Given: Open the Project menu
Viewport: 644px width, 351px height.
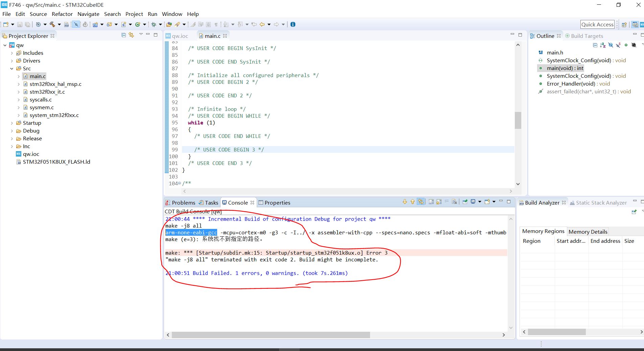Looking at the screenshot, I should click(x=134, y=14).
